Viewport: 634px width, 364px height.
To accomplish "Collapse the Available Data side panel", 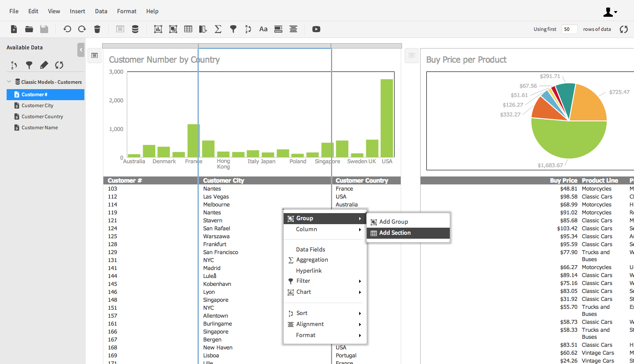I will point(81,50).
